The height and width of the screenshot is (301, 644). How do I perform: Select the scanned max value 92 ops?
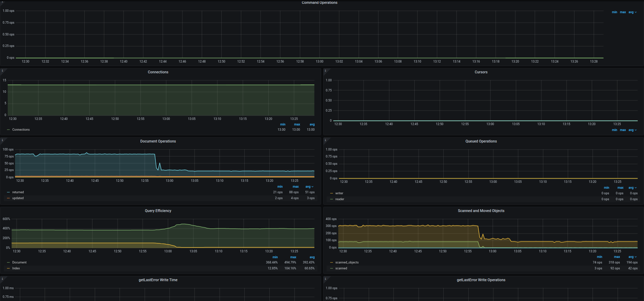pyautogui.click(x=615, y=268)
